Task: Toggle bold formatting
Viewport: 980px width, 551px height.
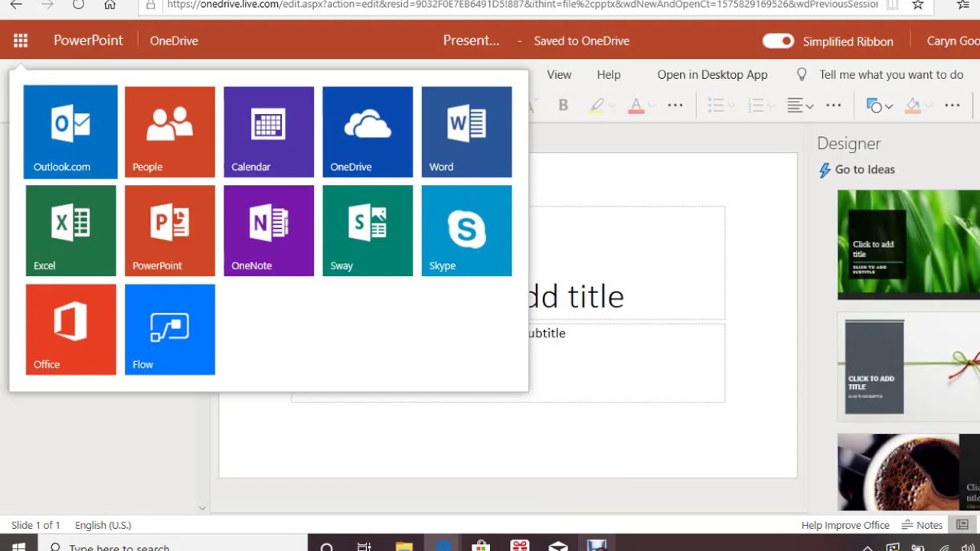Action: coord(563,105)
